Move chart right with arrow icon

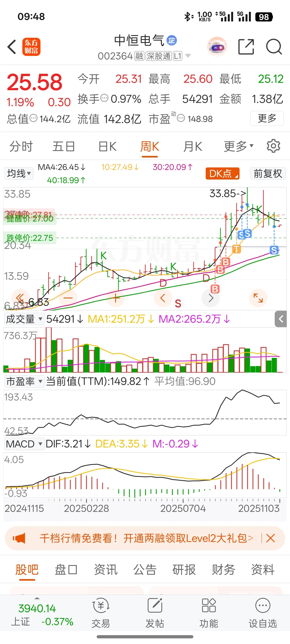point(211,298)
